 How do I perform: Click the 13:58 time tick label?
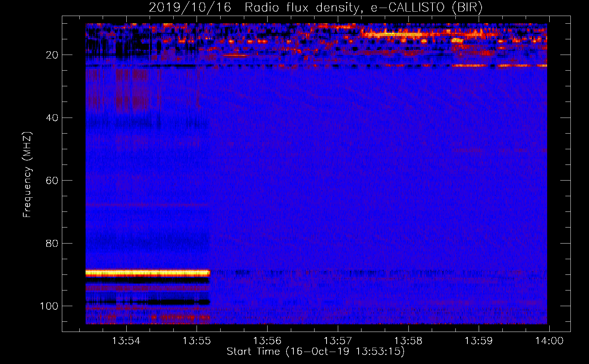coord(408,341)
